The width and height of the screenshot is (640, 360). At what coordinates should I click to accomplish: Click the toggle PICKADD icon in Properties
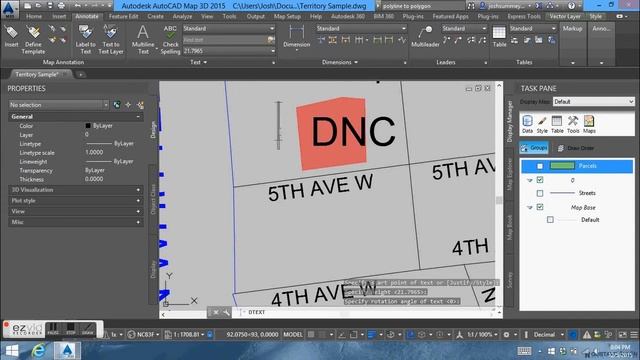117,105
